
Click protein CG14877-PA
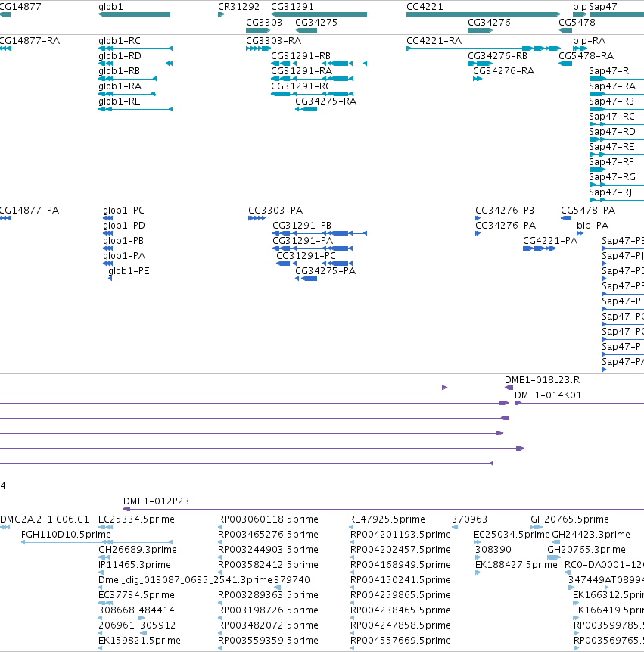tap(29, 211)
